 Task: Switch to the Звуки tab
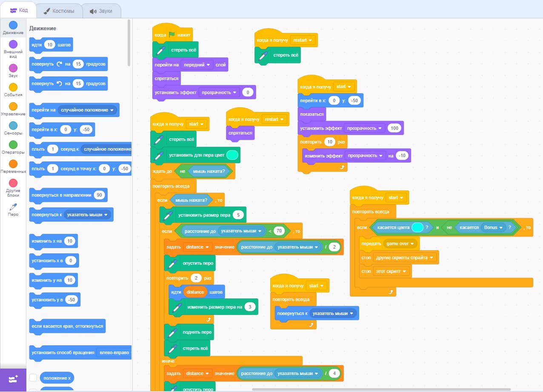coord(100,11)
